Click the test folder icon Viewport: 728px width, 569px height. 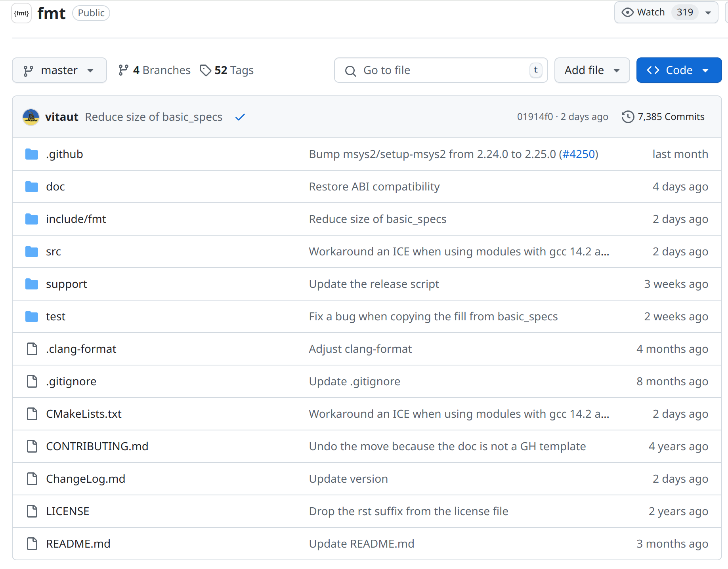tap(32, 316)
